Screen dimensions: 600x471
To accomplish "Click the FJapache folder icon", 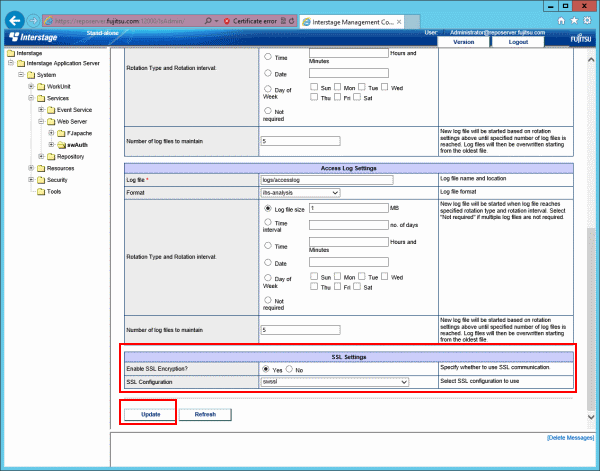I will [x=61, y=134].
